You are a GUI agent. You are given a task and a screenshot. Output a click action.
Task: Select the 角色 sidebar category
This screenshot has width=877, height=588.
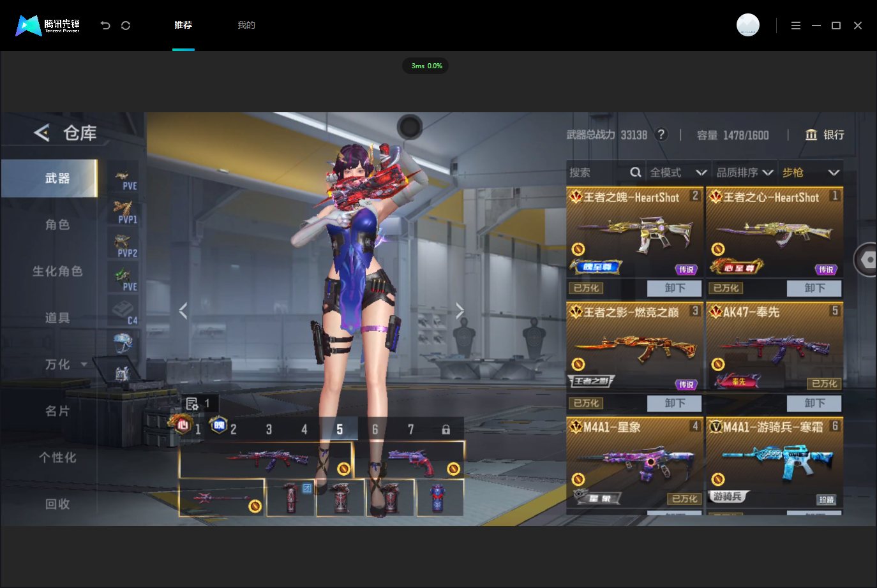click(57, 224)
